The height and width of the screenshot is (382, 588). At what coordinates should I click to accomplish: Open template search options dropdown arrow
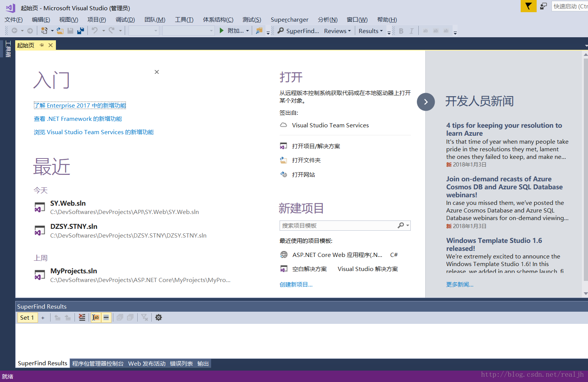(x=408, y=225)
